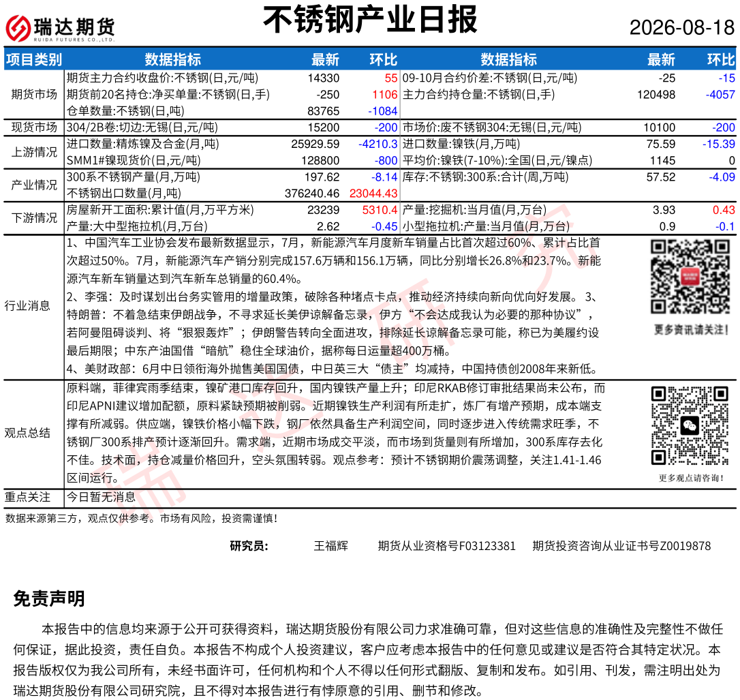740x700 pixels.
Task: Click the 项目类别 column header
Action: pyautogui.click(x=34, y=59)
